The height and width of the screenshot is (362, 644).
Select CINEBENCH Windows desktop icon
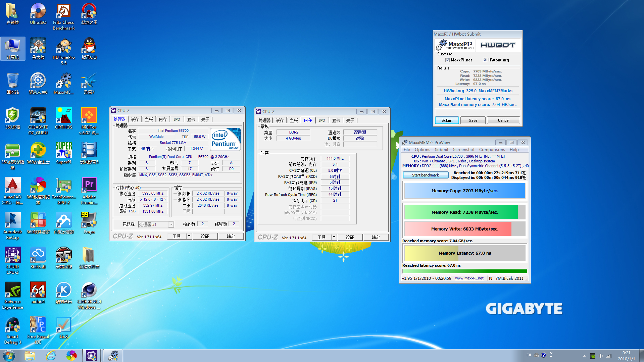pos(89,296)
